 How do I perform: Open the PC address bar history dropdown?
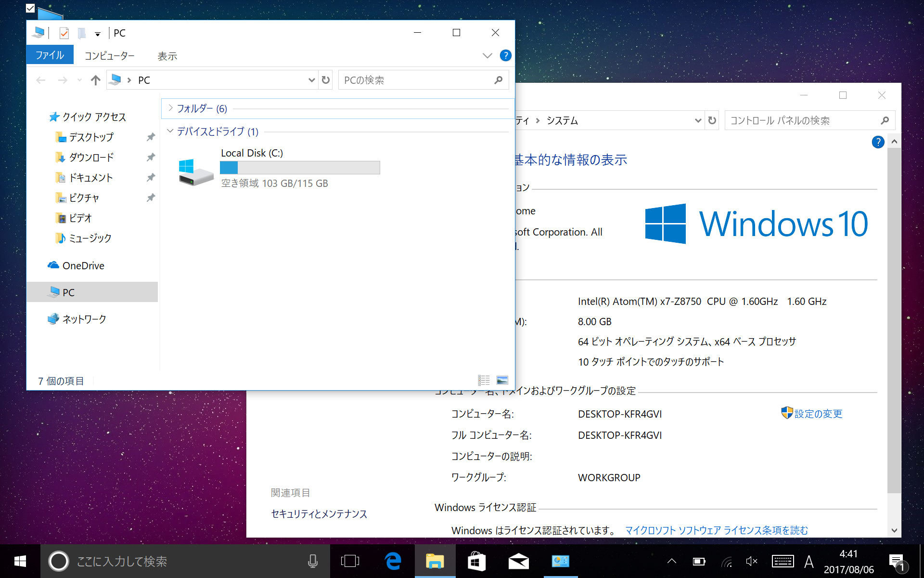311,80
